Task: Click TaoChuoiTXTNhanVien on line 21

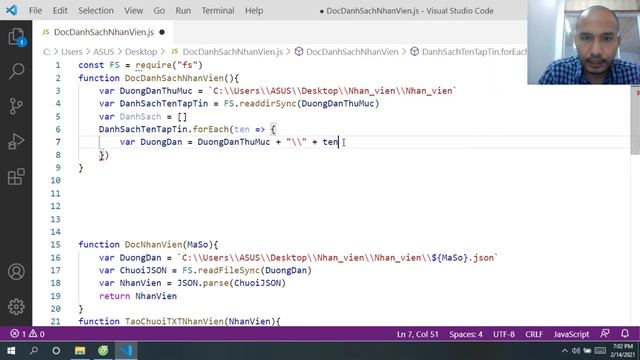Action: pyautogui.click(x=174, y=321)
